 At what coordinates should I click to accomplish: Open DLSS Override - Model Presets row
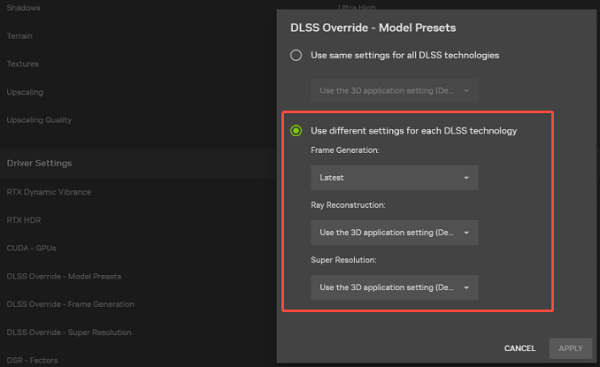(x=138, y=276)
